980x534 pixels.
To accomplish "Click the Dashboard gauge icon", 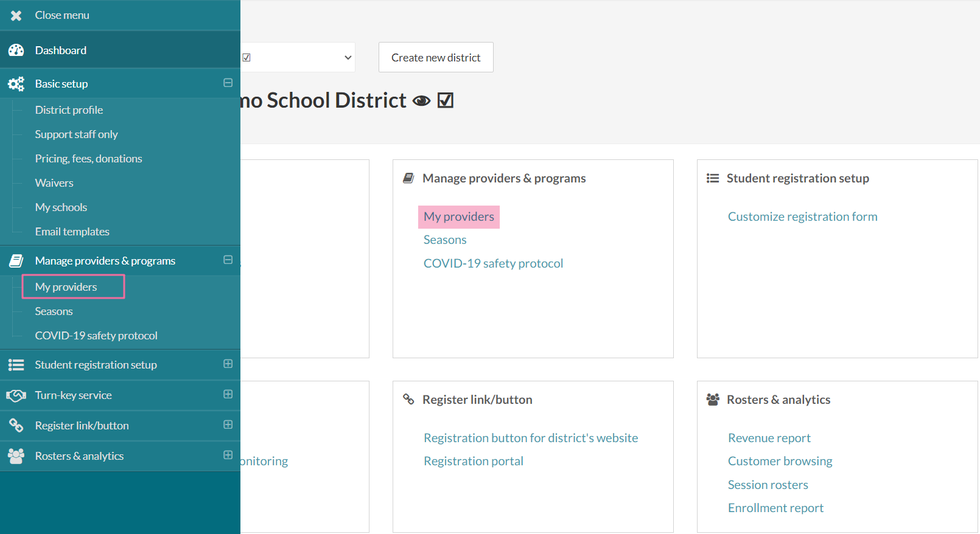I will click(16, 50).
